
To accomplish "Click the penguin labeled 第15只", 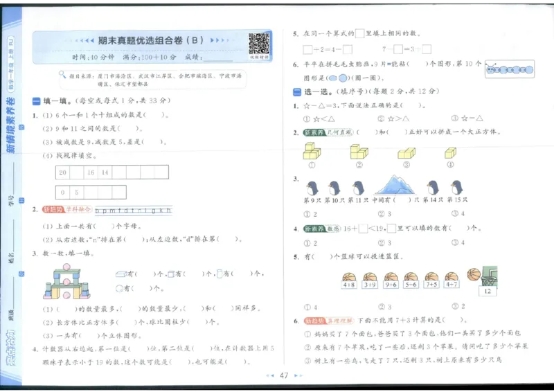I will point(456,187).
